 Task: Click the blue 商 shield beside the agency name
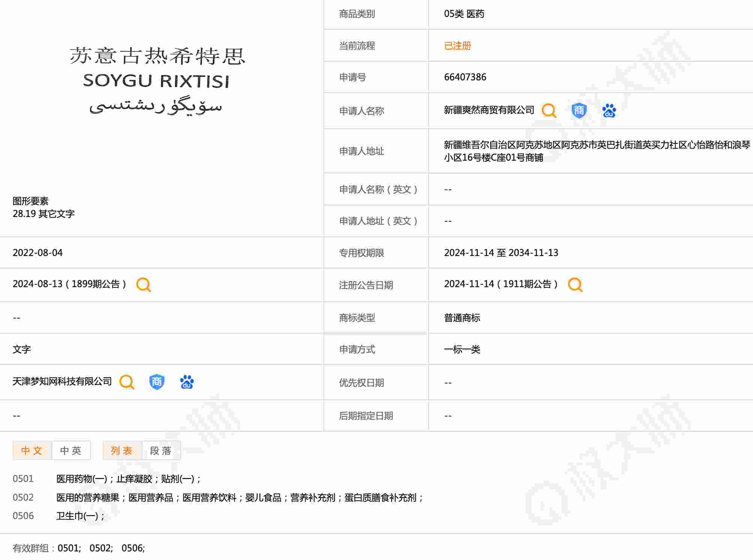coord(157,382)
